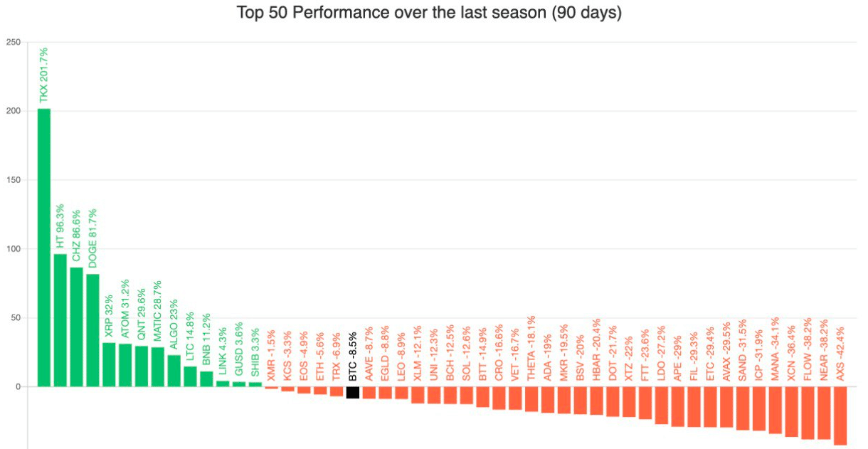Select the LTC 14.8% green bar
The height and width of the screenshot is (449, 868).
[x=190, y=376]
